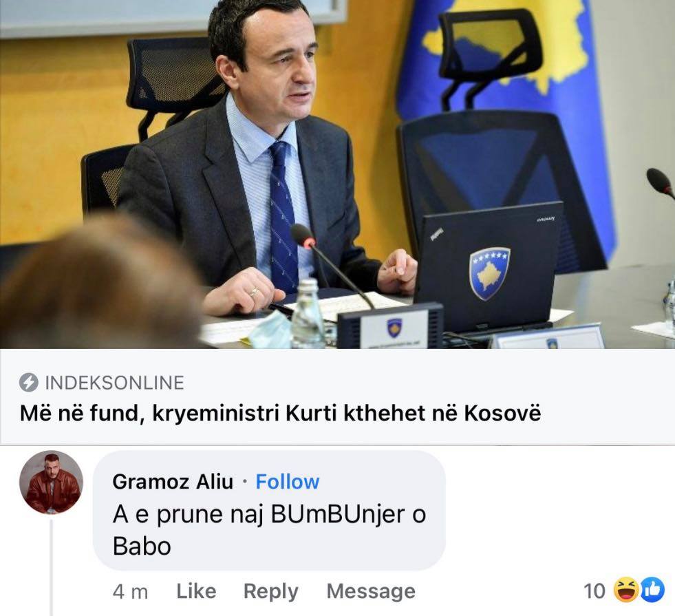Message the commenter Gramoz Aliu
The image size is (675, 616).
coord(371,591)
